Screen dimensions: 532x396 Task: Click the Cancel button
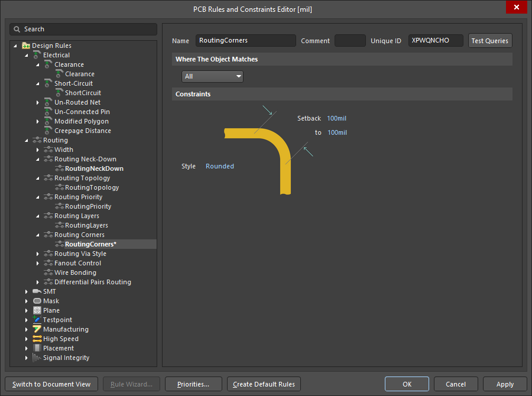[x=456, y=384]
